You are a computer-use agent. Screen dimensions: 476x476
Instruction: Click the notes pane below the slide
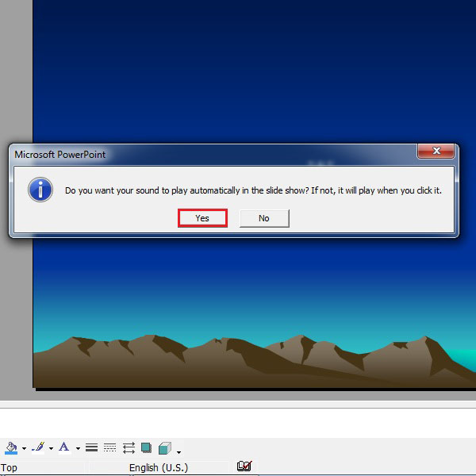[238, 423]
